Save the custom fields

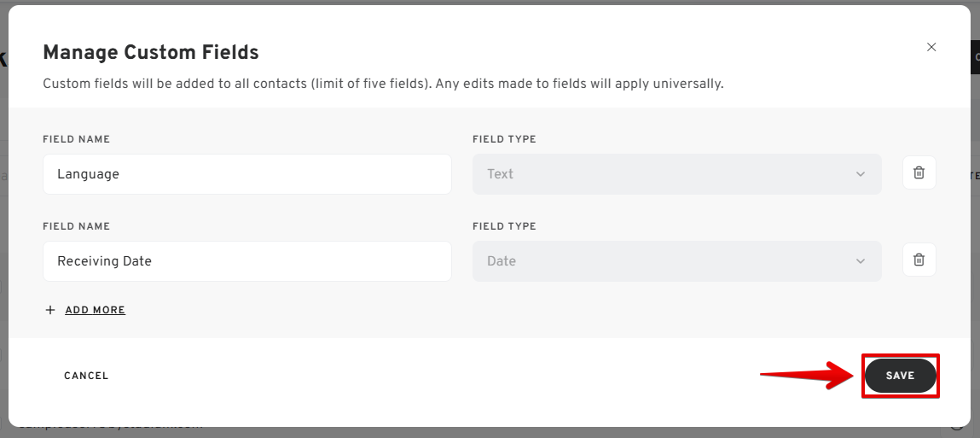pos(900,376)
